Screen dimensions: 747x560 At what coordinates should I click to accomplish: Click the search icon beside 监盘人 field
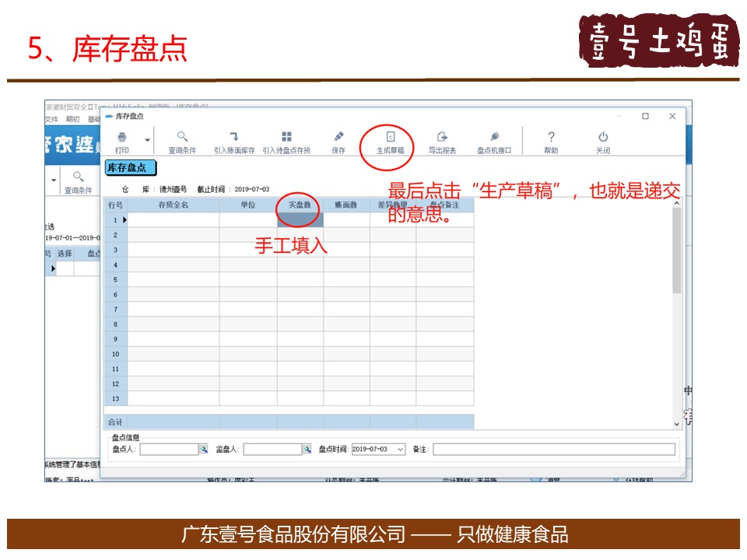click(307, 450)
